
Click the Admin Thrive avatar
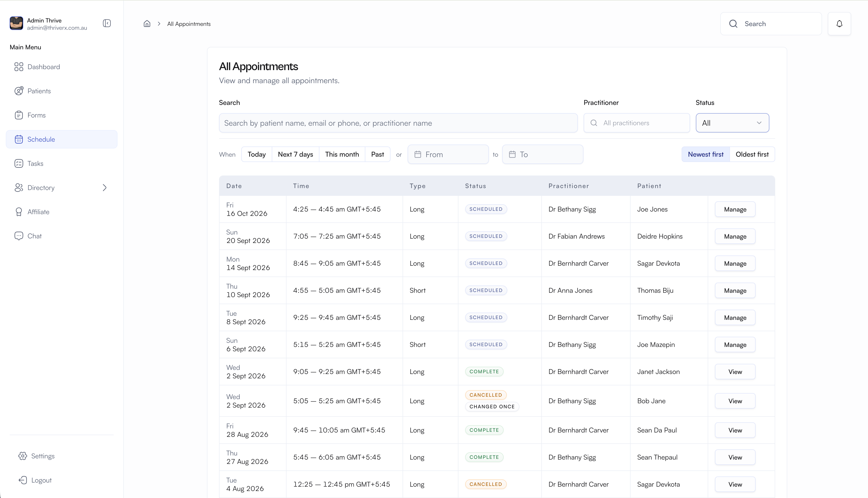[16, 23]
